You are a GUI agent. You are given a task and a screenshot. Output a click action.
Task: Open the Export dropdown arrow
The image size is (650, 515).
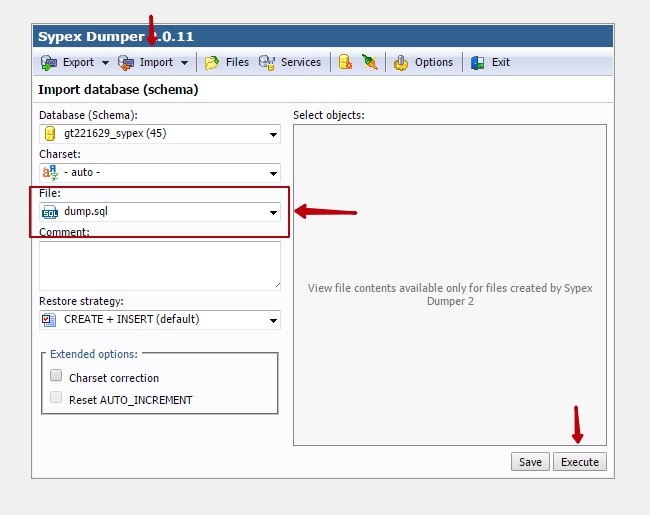(105, 63)
